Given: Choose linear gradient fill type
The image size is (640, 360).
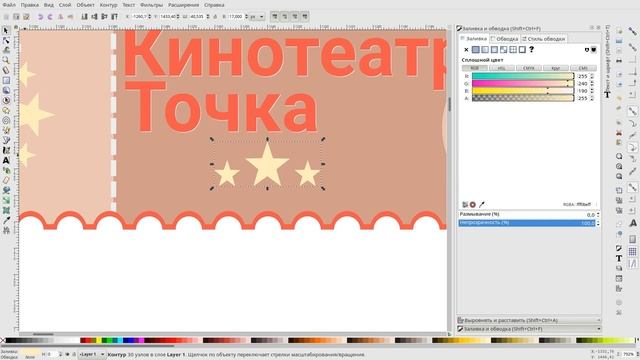Looking at the screenshot, I should [485, 50].
